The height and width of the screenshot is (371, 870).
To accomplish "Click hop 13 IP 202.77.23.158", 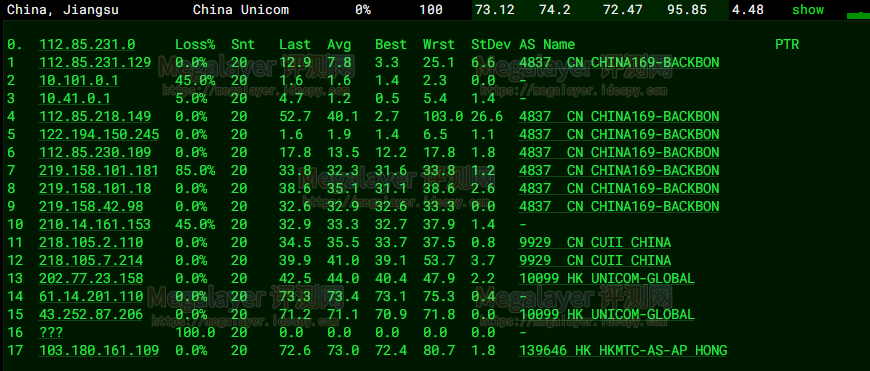I will pyautogui.click(x=91, y=278).
